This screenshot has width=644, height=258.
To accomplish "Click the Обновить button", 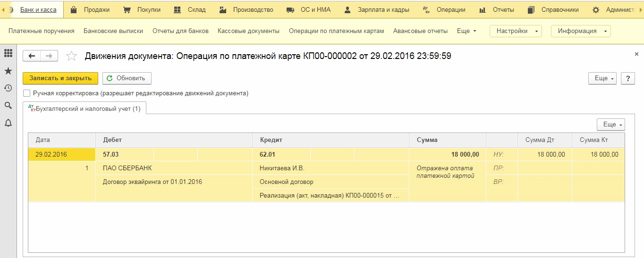I will [127, 78].
